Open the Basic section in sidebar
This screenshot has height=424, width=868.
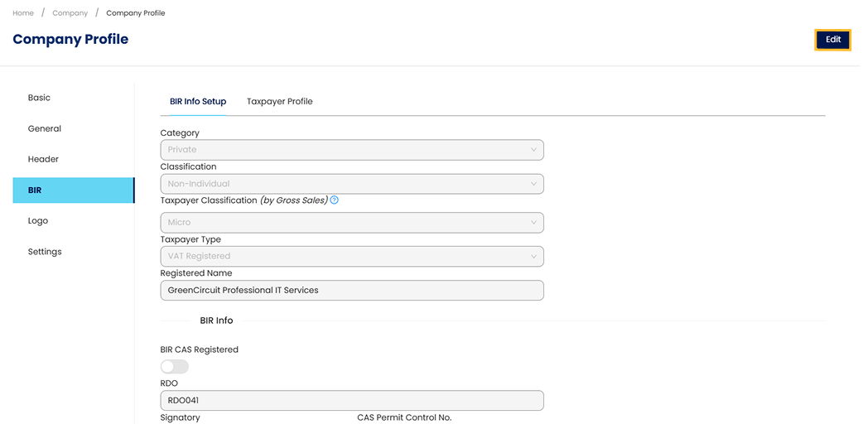[39, 98]
